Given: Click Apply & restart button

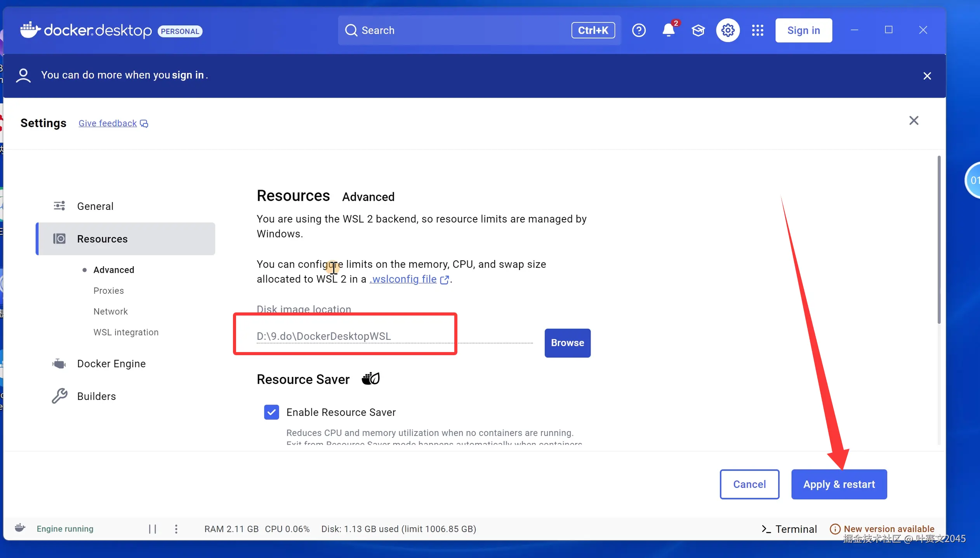Looking at the screenshot, I should [839, 484].
